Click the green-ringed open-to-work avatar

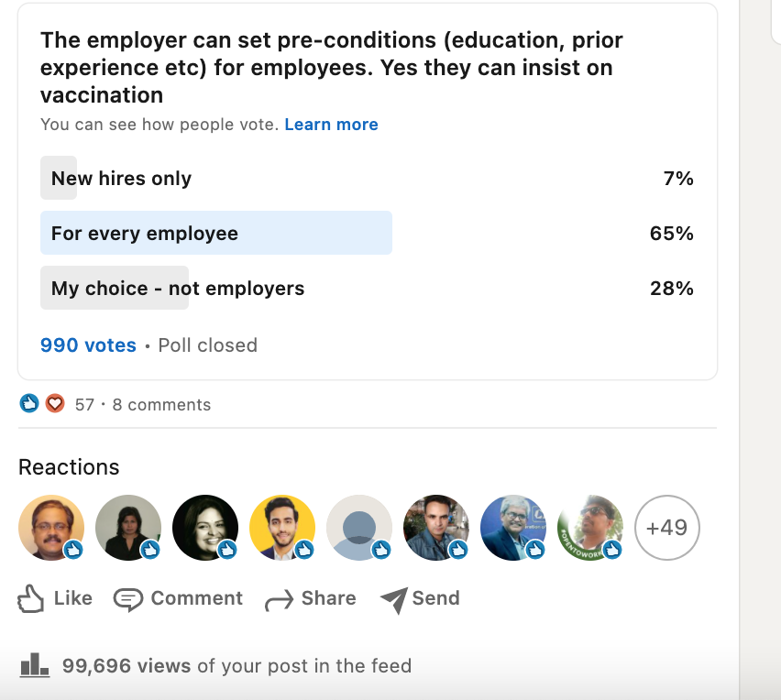point(590,528)
